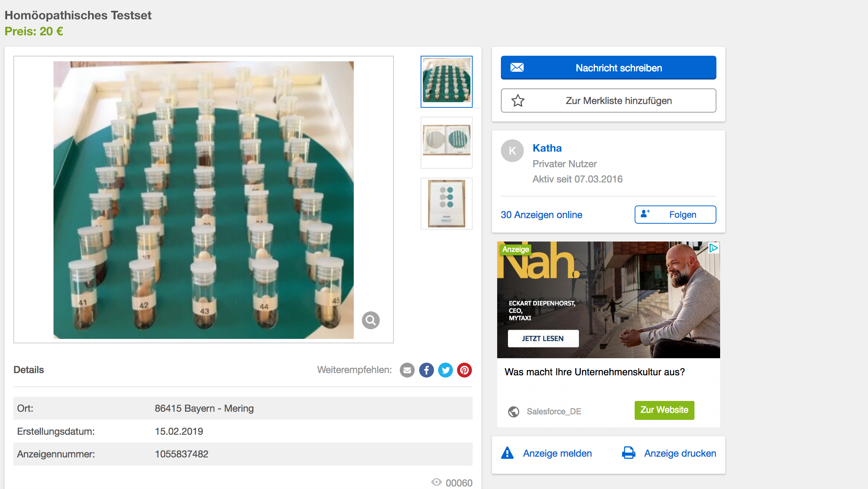Share listing on Facebook
Screen dimensions: 868x489
click(426, 370)
